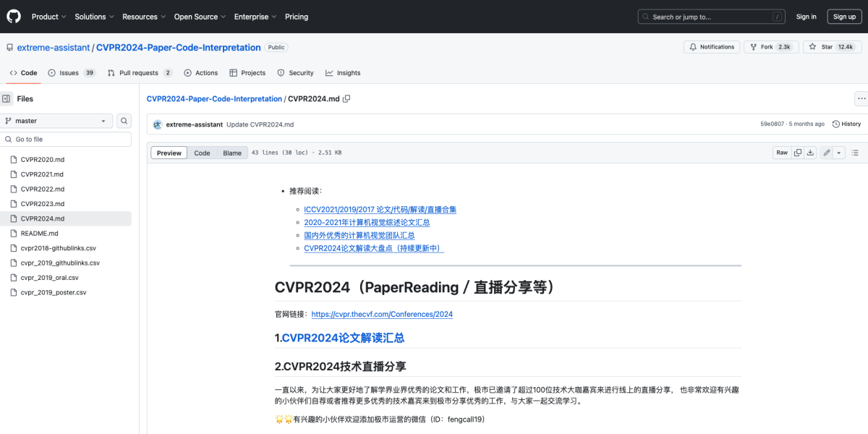Subscribe via the Notifications button
868x434 pixels.
click(x=711, y=46)
